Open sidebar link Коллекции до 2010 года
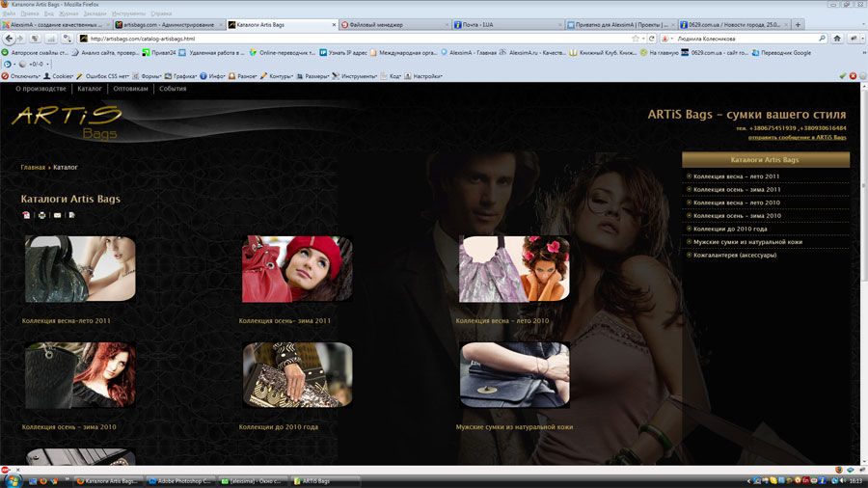The image size is (868, 488). pos(730,229)
